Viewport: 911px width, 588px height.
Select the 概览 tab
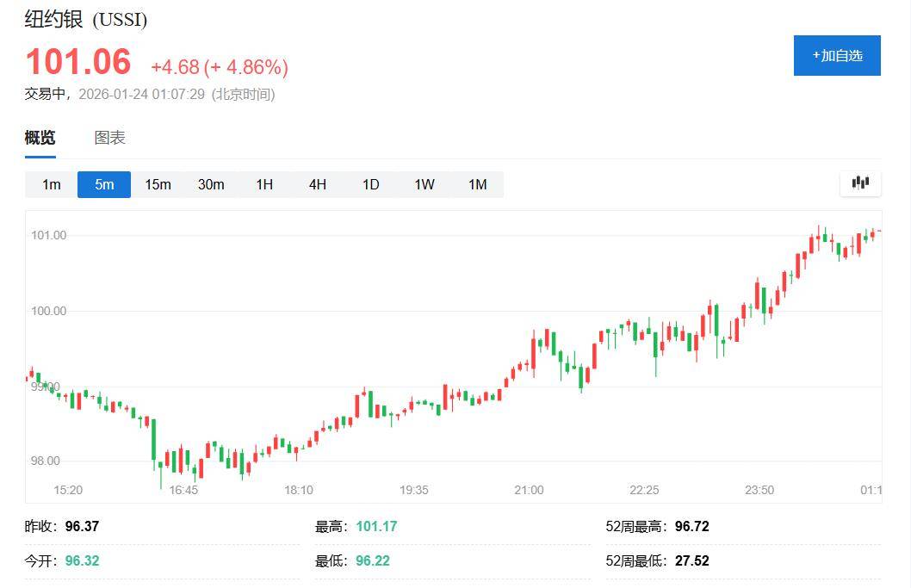[40, 138]
